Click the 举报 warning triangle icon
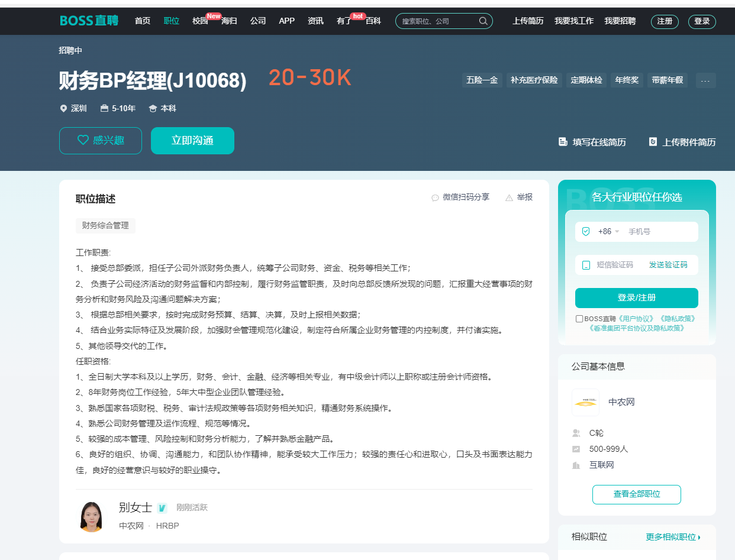The image size is (735, 560). pos(509,198)
